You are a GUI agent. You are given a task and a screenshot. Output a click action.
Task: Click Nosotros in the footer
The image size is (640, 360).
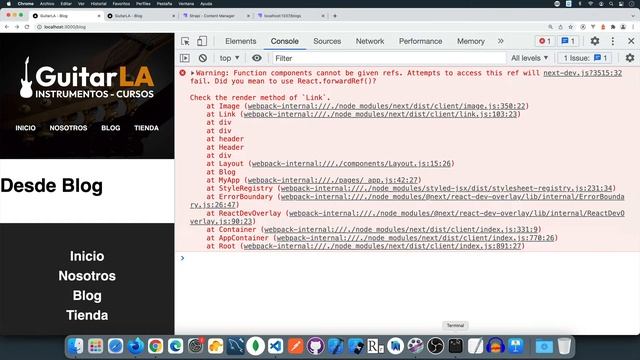coord(87,276)
